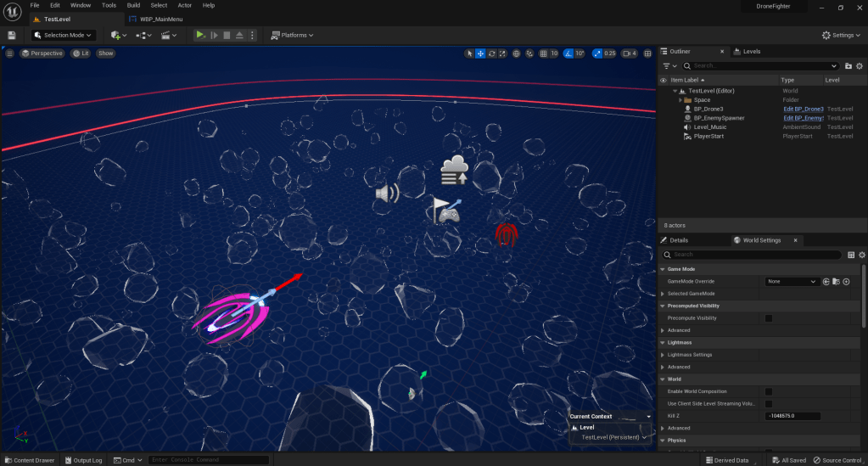Toggle rotation snapping angle icon

(x=568, y=53)
